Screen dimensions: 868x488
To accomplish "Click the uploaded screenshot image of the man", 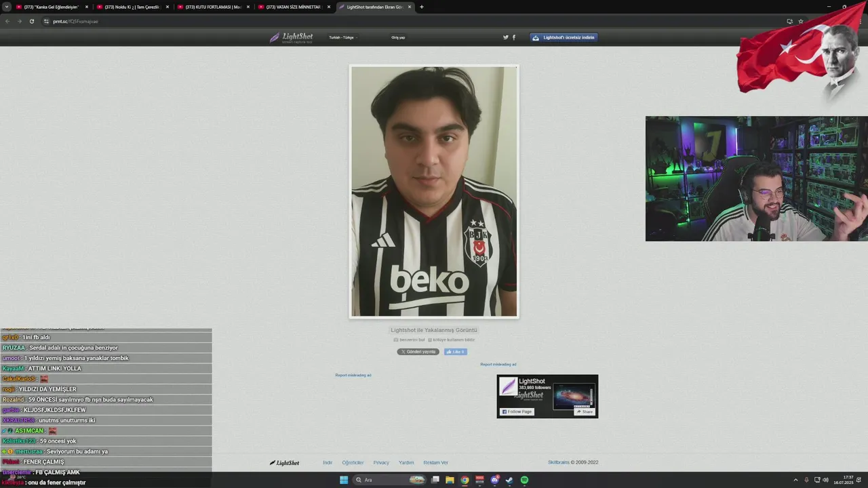I will tap(434, 191).
